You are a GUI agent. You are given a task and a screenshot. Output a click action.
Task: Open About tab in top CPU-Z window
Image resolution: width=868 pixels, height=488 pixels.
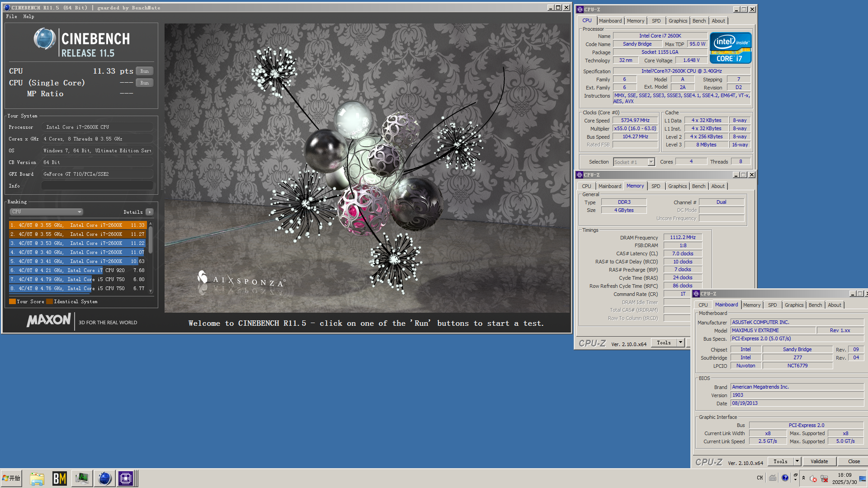(718, 21)
